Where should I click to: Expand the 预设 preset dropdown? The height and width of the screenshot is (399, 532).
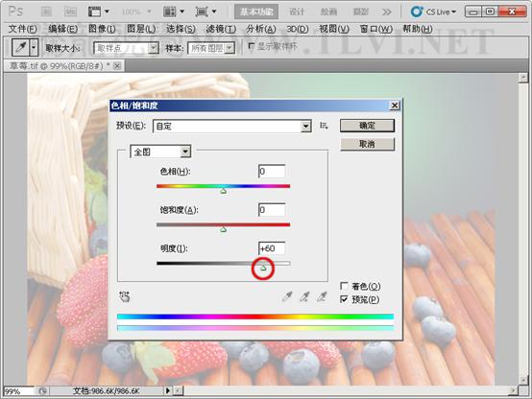click(x=232, y=126)
